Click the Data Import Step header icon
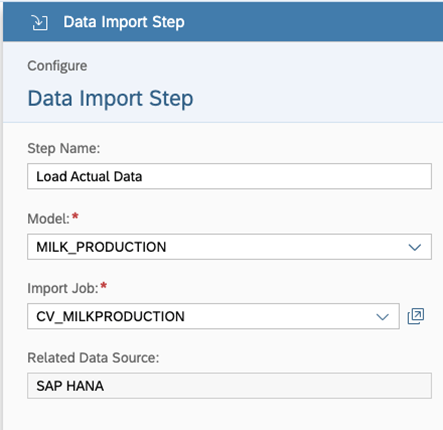The height and width of the screenshot is (430, 443). point(40,22)
